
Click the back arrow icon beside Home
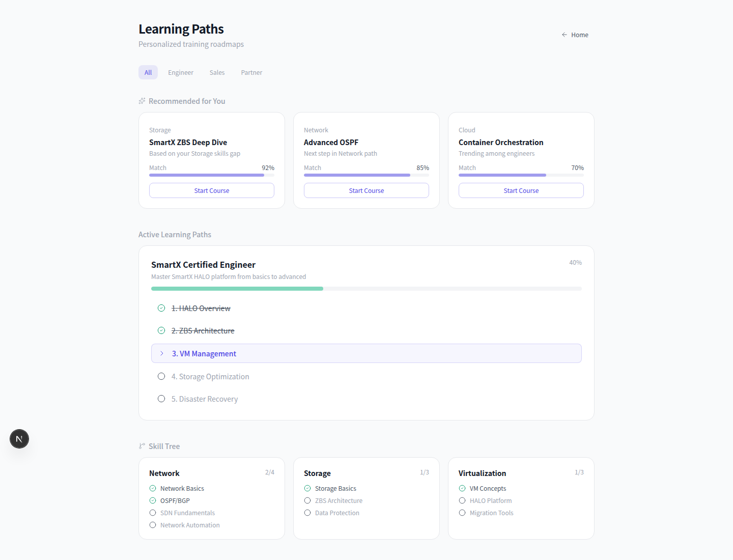(x=564, y=35)
